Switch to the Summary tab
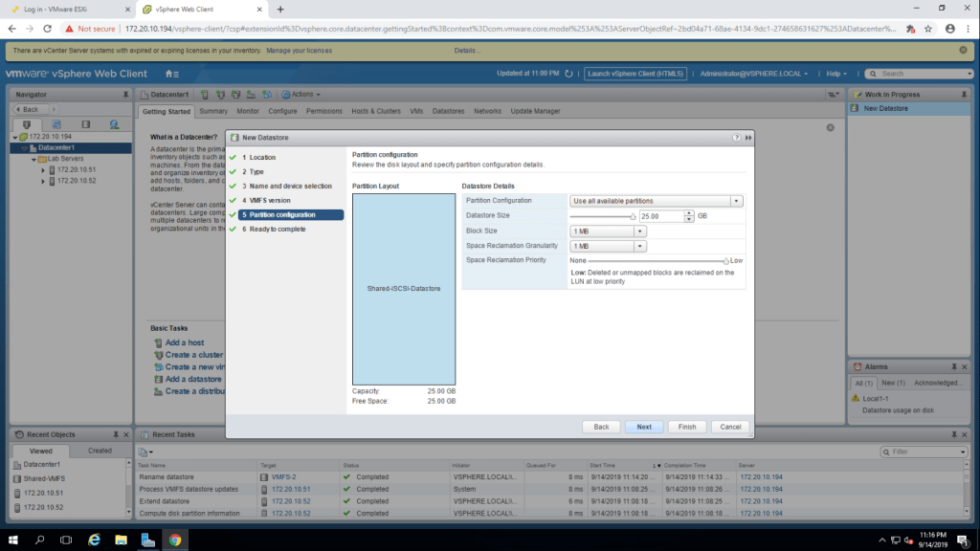This screenshot has width=980, height=551. (x=213, y=111)
